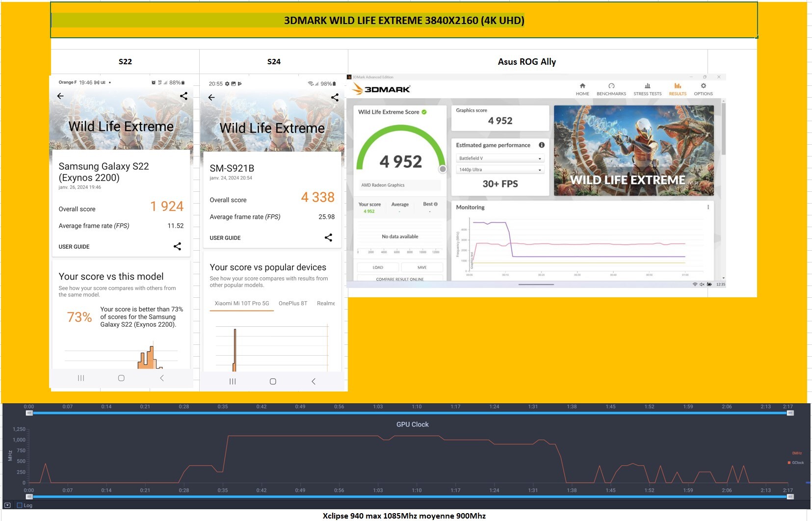
Task: Open the dropdown arrow left of the Log checkbox
Action: [x=7, y=505]
